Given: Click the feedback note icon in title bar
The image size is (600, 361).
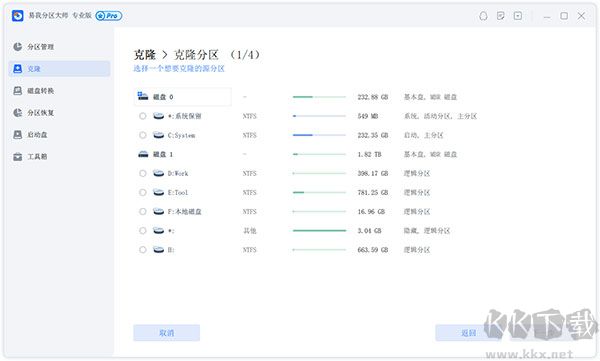Looking at the screenshot, I should (x=501, y=16).
